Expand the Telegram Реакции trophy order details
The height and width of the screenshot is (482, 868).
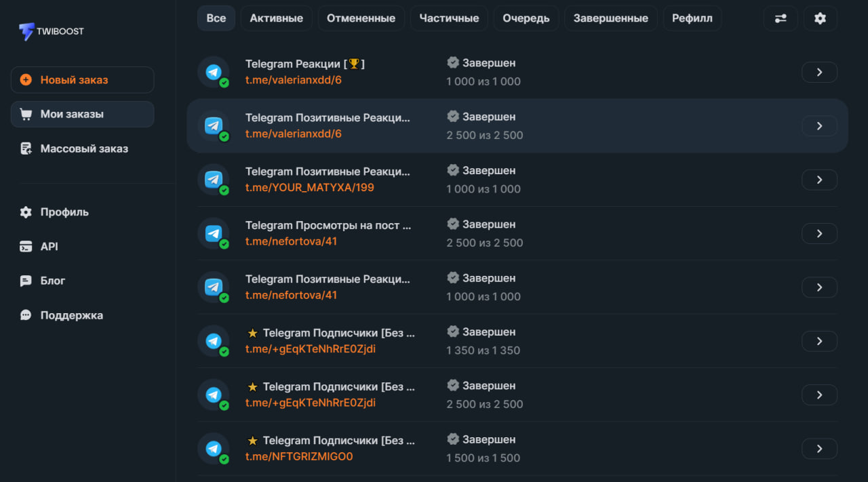(819, 72)
